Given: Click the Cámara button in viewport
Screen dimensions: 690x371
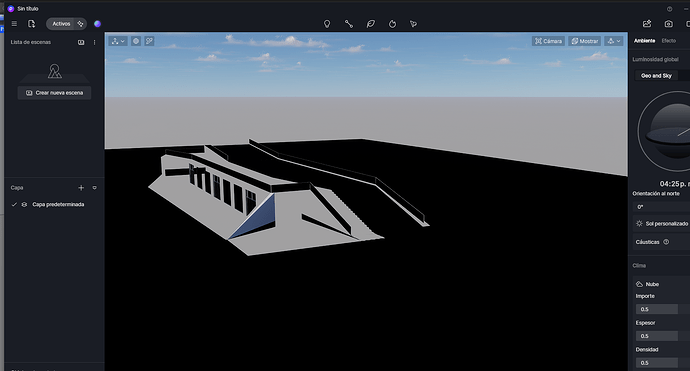Looking at the screenshot, I should (x=548, y=41).
